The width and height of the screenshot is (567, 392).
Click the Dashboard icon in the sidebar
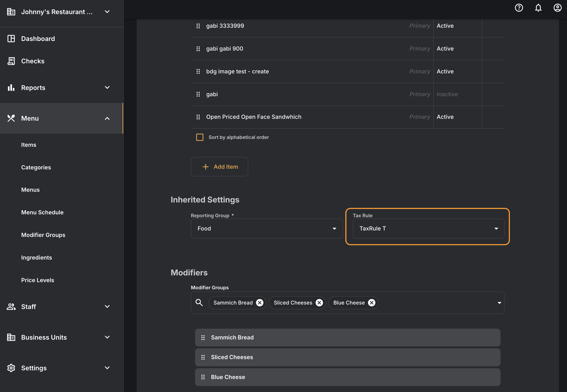[11, 38]
